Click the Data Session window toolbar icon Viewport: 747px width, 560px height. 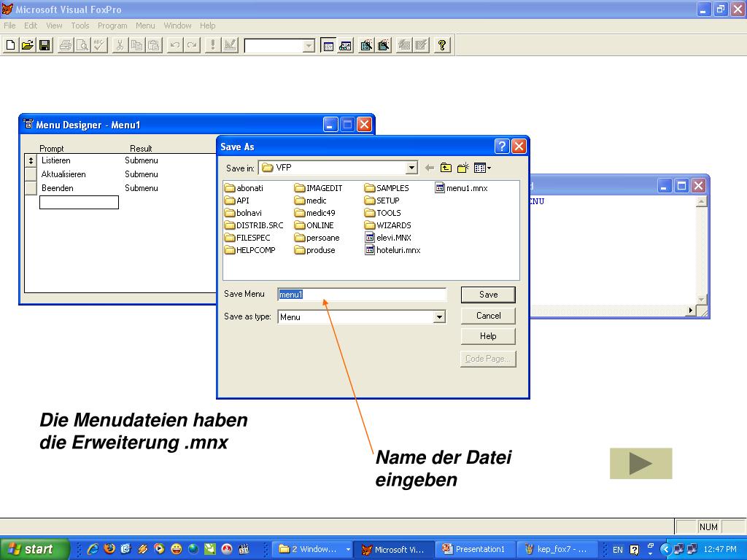click(x=345, y=45)
